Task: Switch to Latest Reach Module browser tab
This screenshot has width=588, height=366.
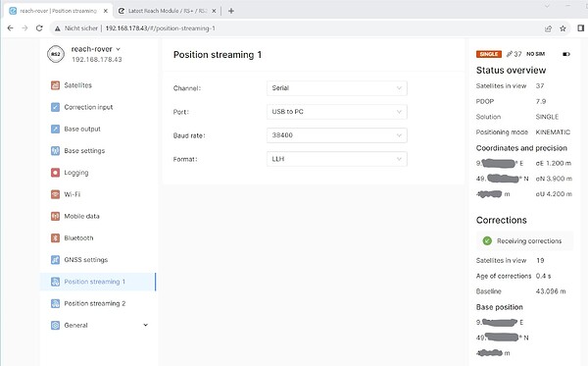Action: click(x=168, y=11)
